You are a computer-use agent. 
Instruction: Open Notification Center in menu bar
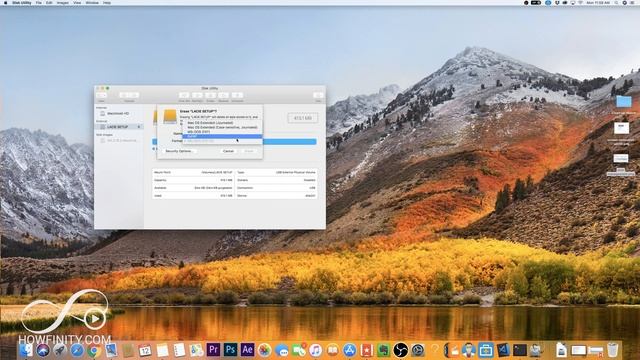(x=633, y=2)
